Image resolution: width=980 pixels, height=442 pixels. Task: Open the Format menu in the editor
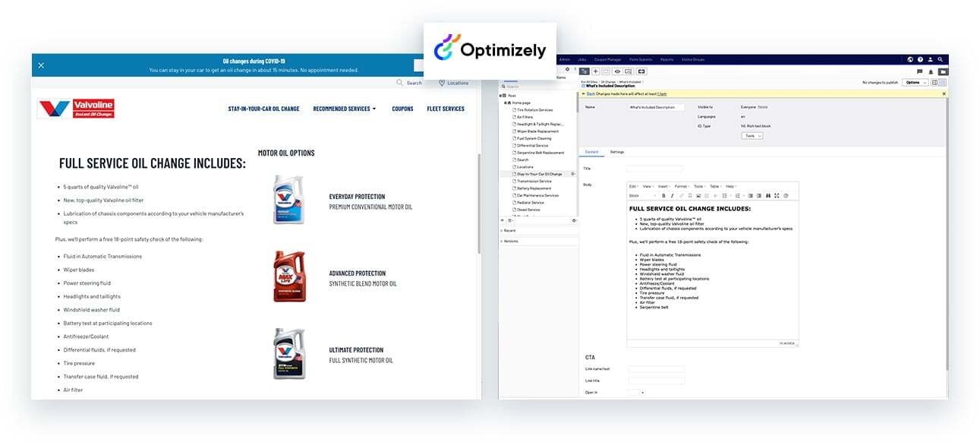(681, 186)
